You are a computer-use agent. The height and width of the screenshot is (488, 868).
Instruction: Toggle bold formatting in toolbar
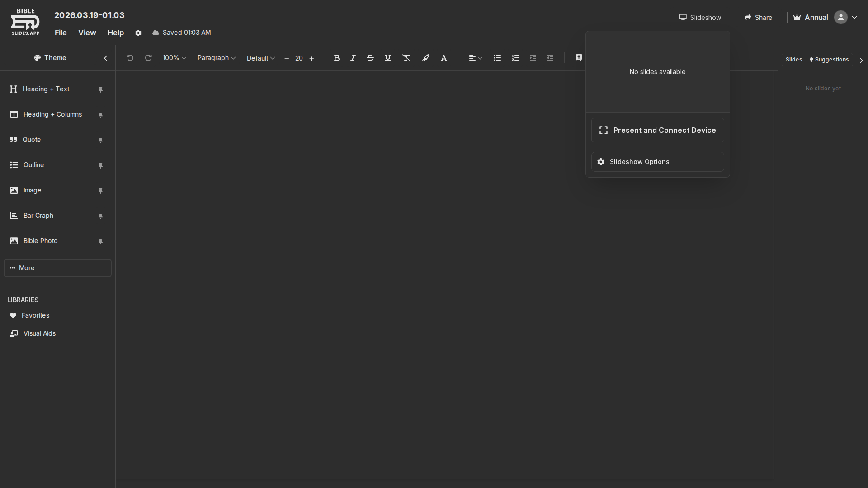click(336, 58)
